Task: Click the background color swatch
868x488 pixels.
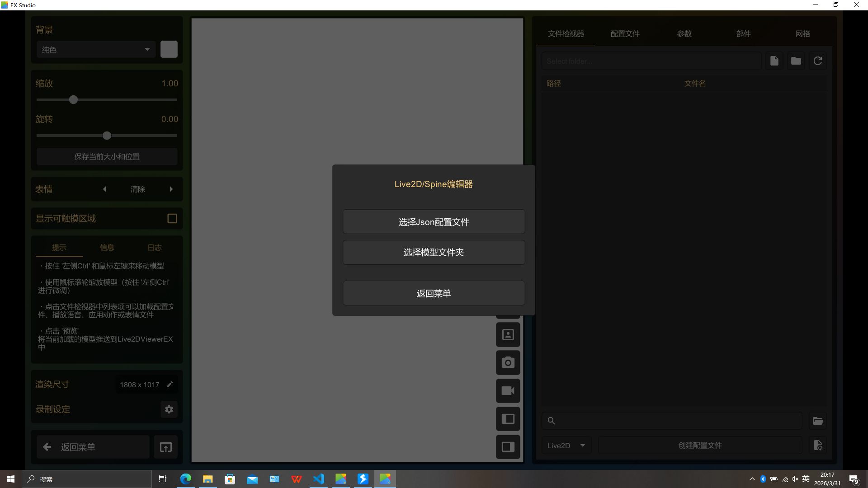Action: click(x=169, y=50)
